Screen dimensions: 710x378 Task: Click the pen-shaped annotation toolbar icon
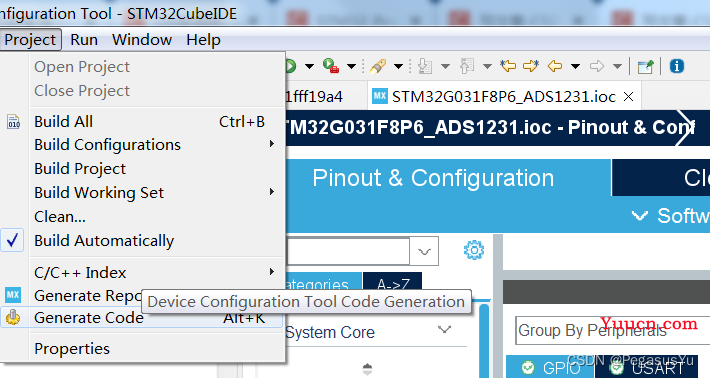coord(378,67)
